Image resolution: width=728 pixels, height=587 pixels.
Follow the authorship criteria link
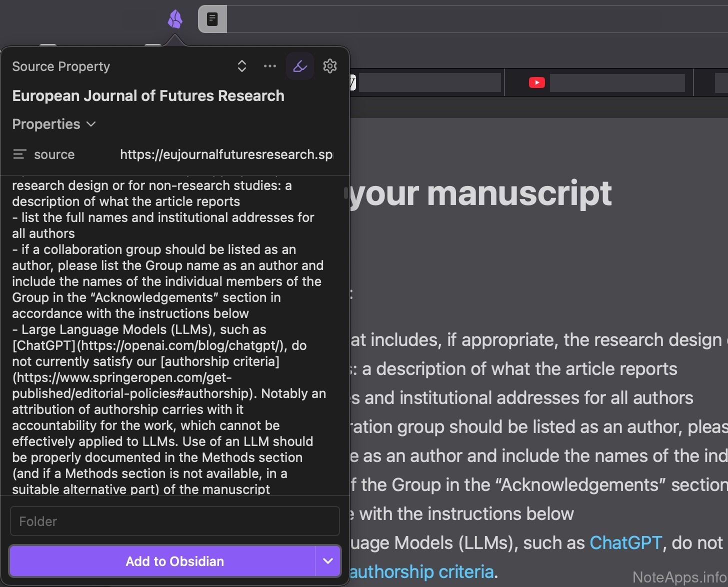coord(421,571)
